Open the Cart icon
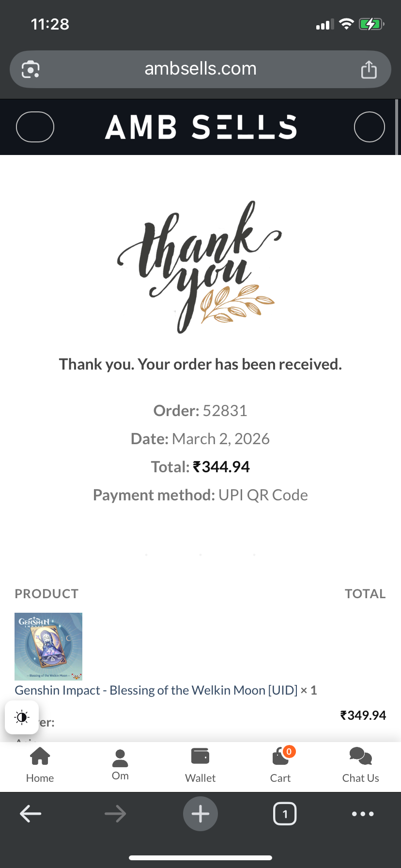 click(280, 758)
